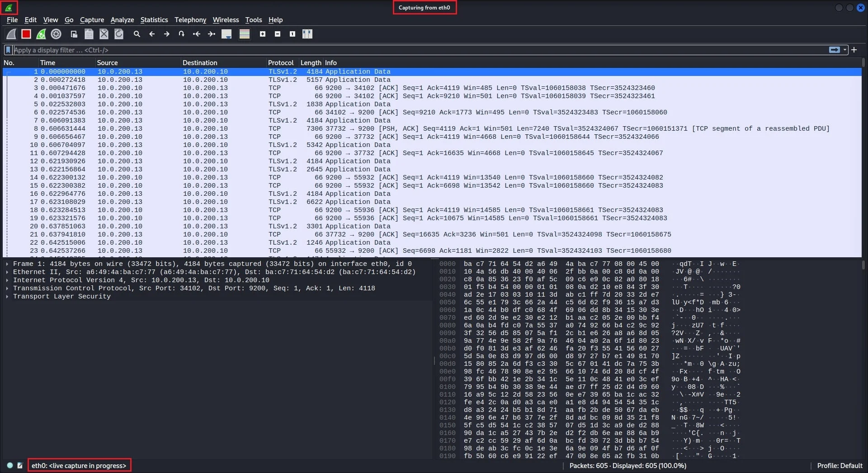Click the Go to specified packet icon
Screen dimensions: 868x473
182,34
